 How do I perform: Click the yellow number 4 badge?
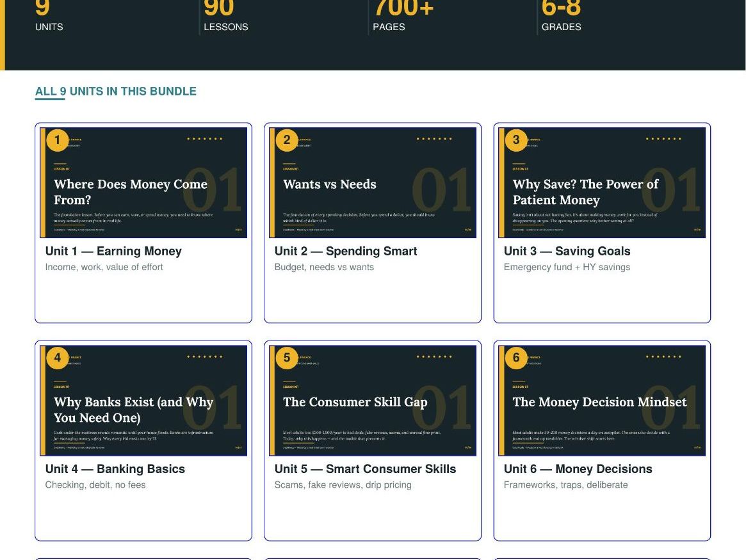(x=58, y=358)
